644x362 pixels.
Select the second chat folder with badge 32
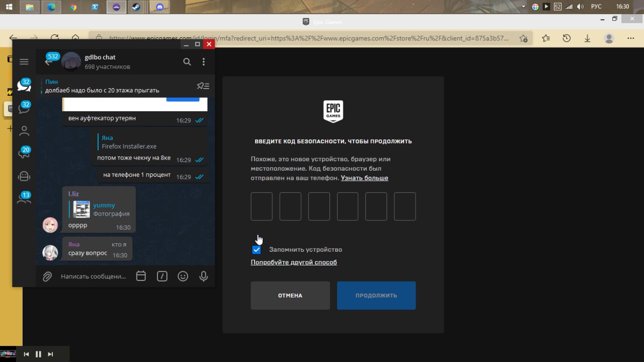pos(24,108)
